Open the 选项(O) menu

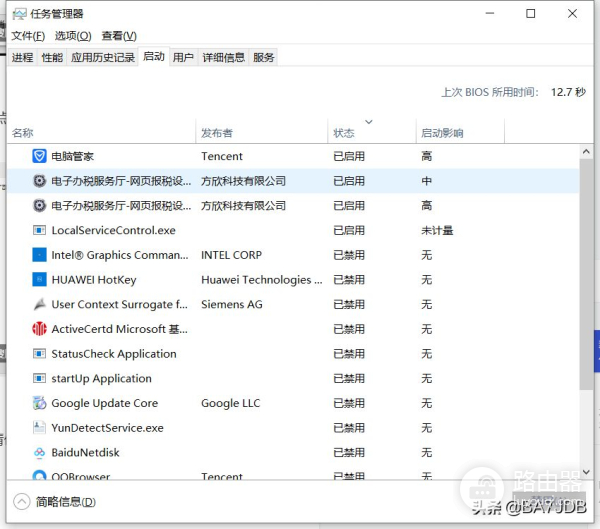73,36
